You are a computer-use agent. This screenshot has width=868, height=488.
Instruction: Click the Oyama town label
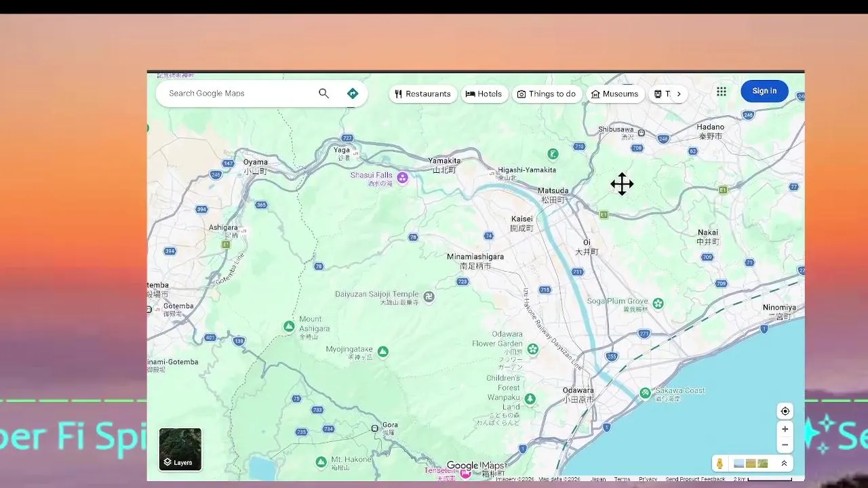(x=255, y=166)
